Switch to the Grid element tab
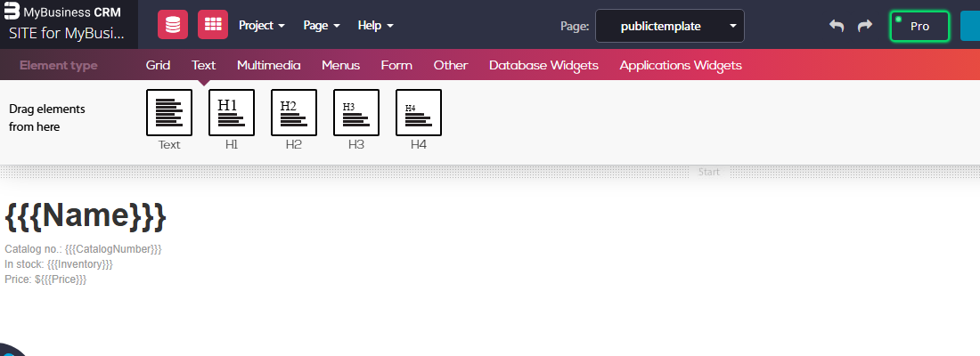The width and height of the screenshot is (980, 356). coord(158,65)
